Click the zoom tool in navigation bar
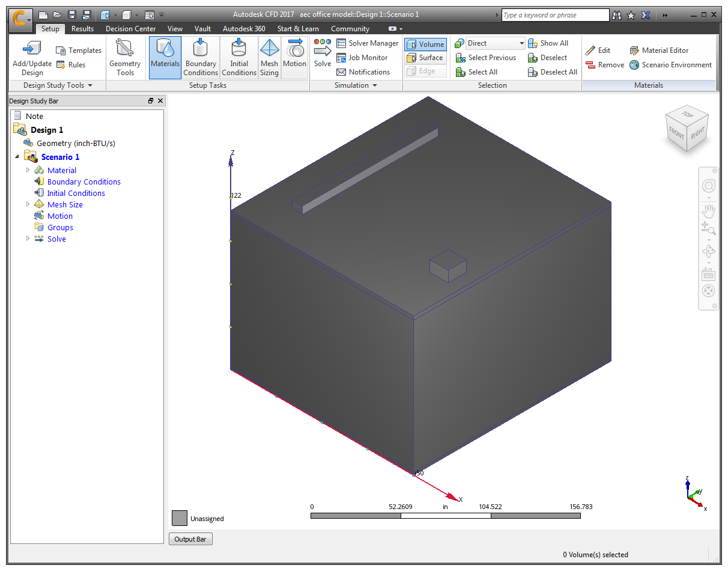The width and height of the screenshot is (728, 571). (709, 228)
